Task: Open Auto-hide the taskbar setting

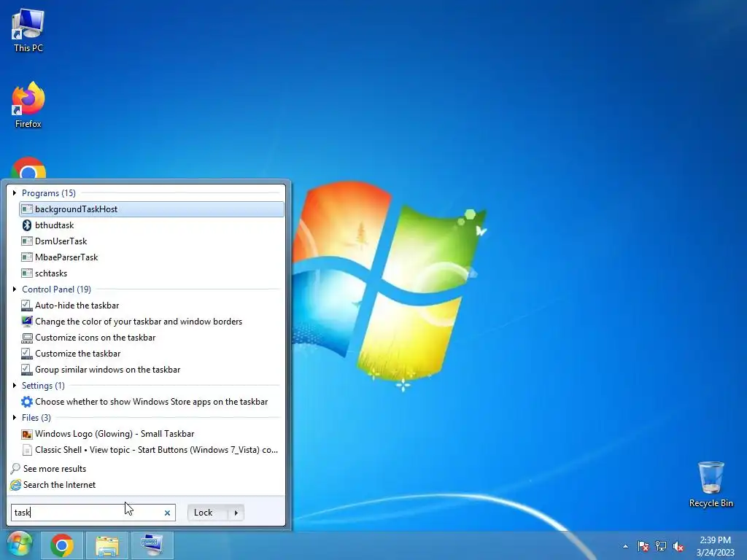Action: [152, 306]
